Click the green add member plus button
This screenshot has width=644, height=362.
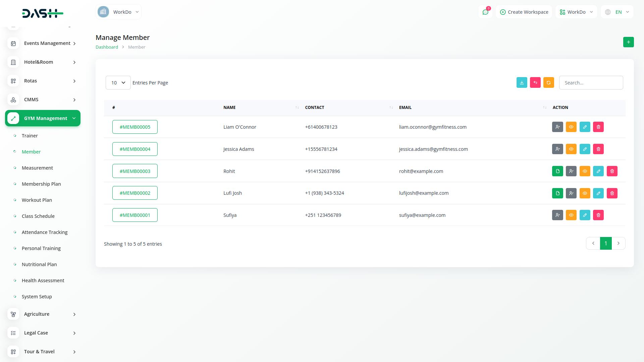pos(628,42)
